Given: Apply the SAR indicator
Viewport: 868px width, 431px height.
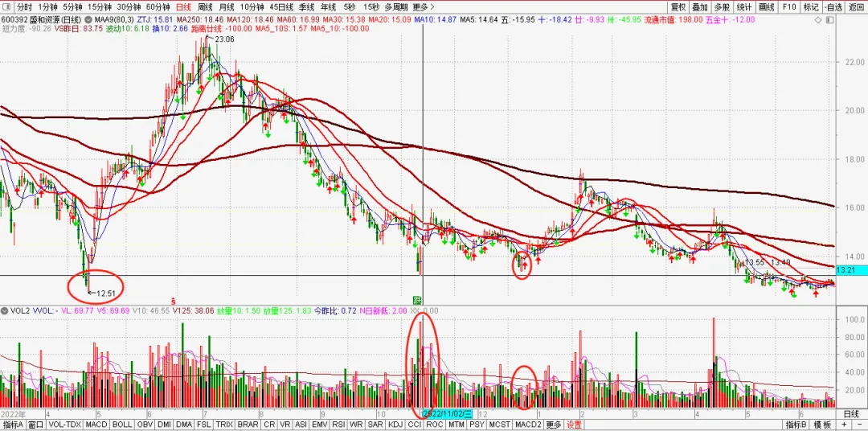Looking at the screenshot, I should [375, 425].
